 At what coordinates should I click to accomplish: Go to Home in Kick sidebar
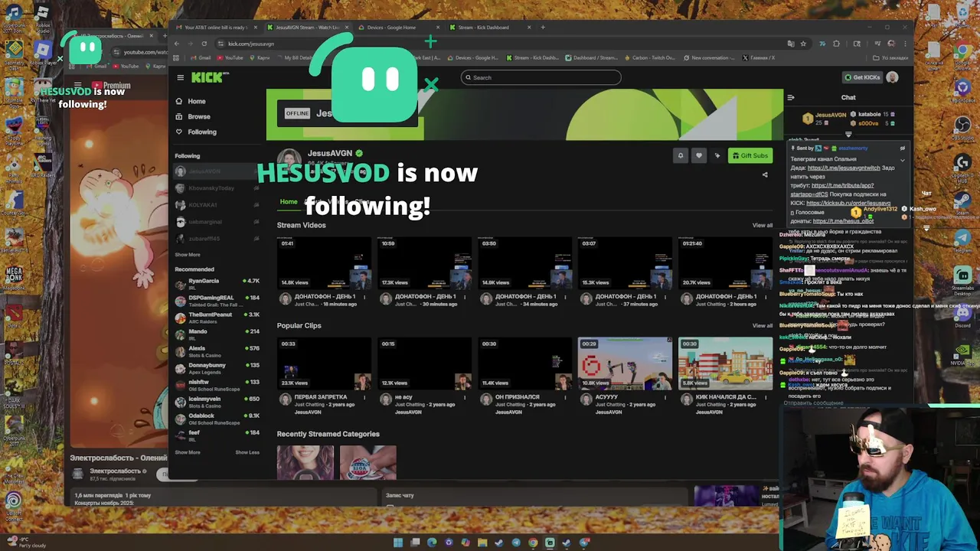[x=191, y=101]
